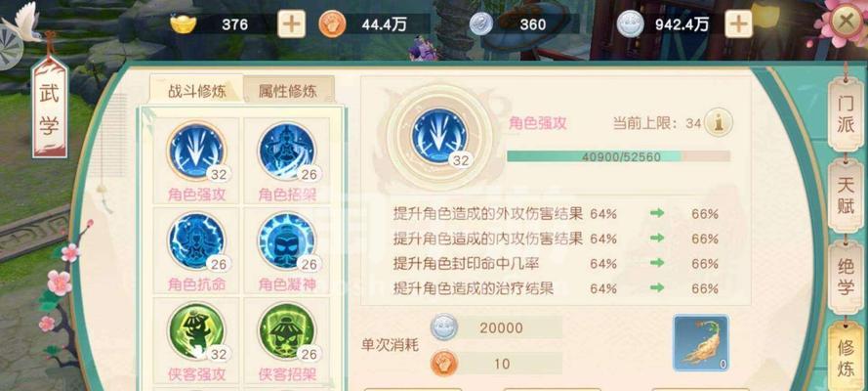Image resolution: width=868 pixels, height=391 pixels.
Task: Choose the 角色凝神 cultivation icon
Action: (287, 241)
